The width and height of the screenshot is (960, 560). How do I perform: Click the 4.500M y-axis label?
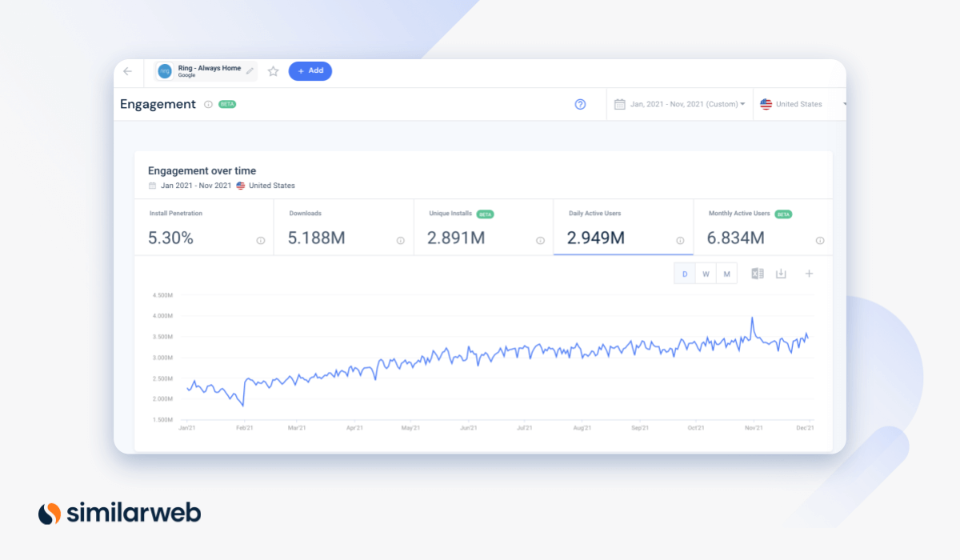click(162, 295)
